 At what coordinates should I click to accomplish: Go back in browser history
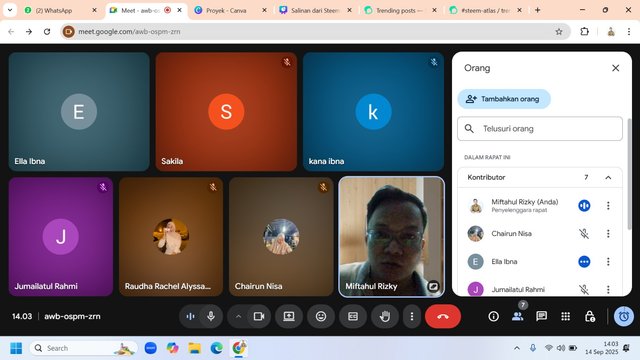coord(11,31)
